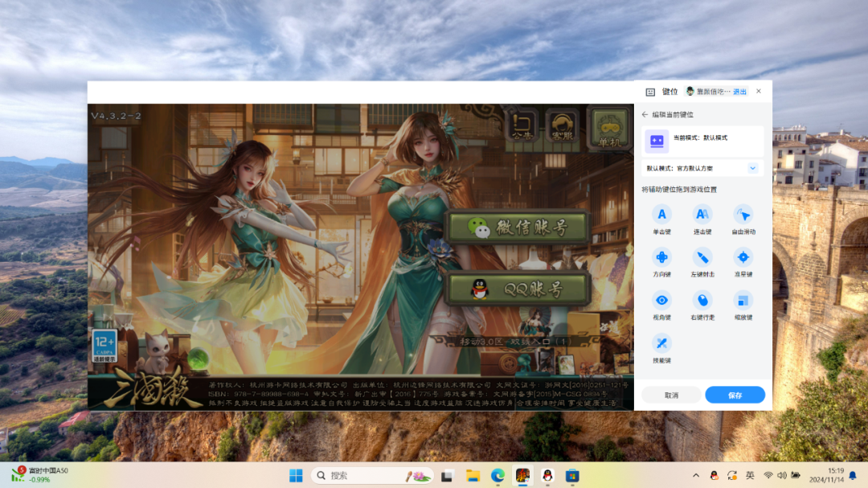
Task: Click the 准星键 crosshair key icon
Action: pyautogui.click(x=743, y=257)
